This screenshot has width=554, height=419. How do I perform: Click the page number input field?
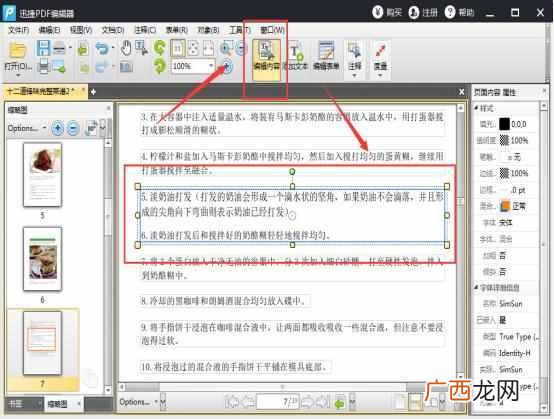coord(278,402)
